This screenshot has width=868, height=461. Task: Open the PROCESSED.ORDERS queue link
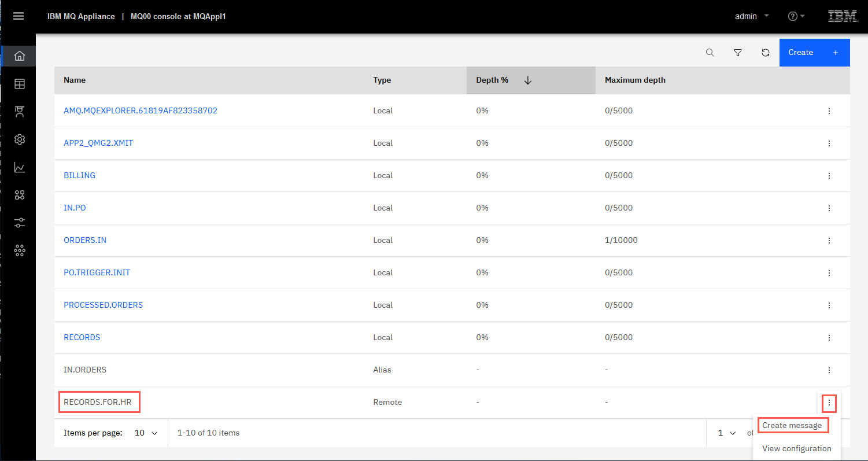coord(103,305)
